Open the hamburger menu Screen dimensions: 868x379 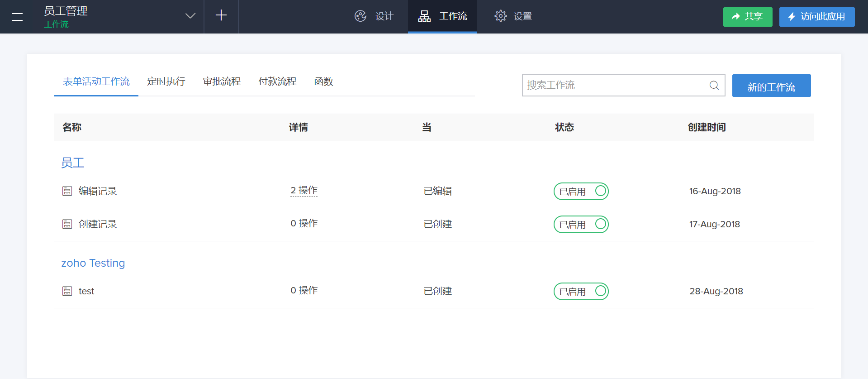coord(17,17)
